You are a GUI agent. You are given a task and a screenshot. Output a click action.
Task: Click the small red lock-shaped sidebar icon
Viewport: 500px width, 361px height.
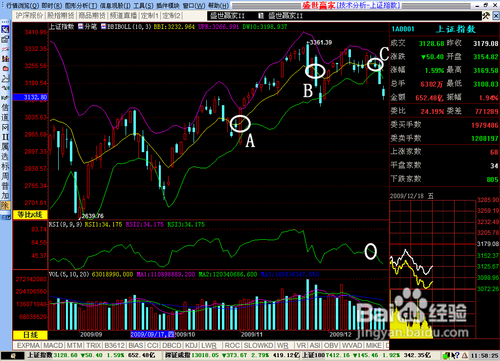pyautogui.click(x=5, y=69)
